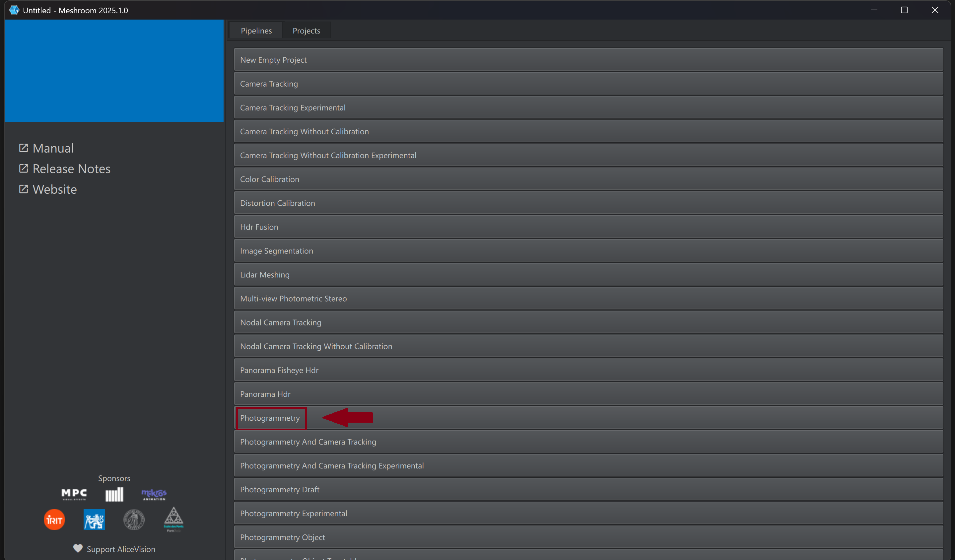The width and height of the screenshot is (955, 560).
Task: Click the external link icon beside Release Notes
Action: (24, 168)
